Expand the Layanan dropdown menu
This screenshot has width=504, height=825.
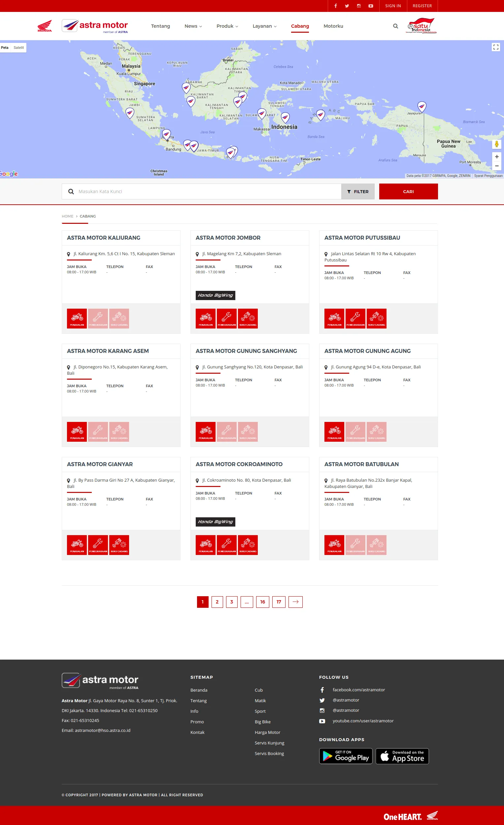(x=264, y=26)
